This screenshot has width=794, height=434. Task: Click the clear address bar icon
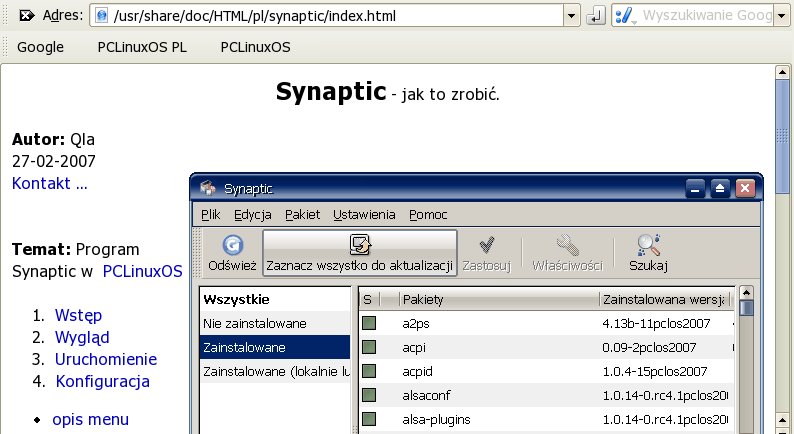26,16
